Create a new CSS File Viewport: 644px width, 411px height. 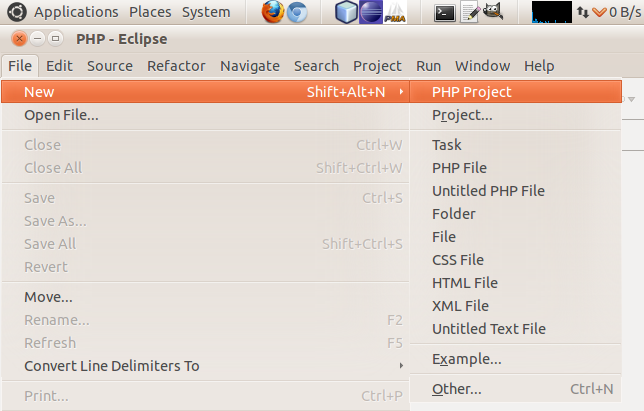tap(515, 260)
